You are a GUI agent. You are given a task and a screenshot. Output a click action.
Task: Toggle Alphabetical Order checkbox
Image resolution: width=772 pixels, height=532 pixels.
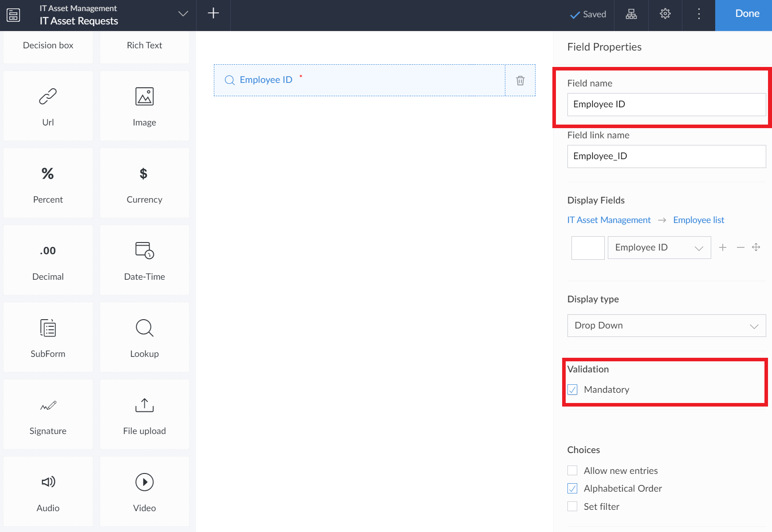tap(572, 489)
